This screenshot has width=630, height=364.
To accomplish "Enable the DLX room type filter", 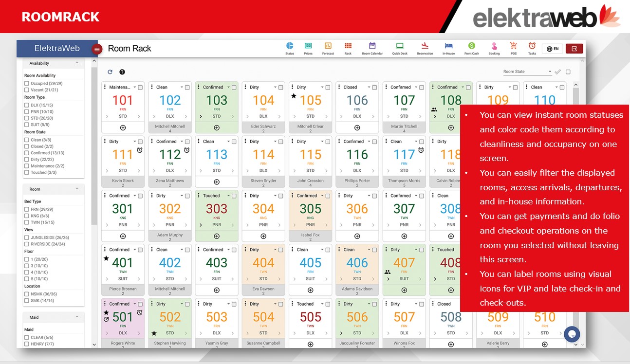I will pos(27,105).
